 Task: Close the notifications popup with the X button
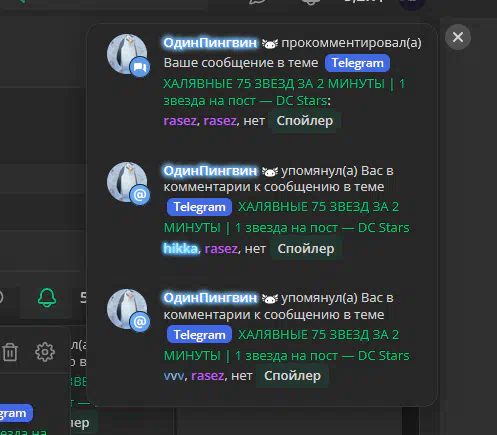point(458,37)
